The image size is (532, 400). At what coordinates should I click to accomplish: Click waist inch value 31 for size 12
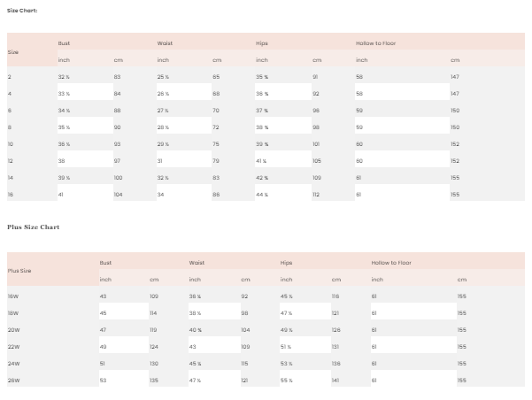tap(160, 160)
